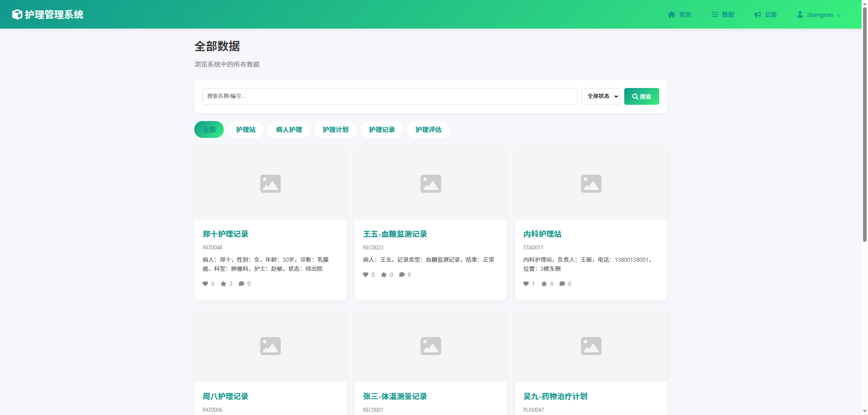The height and width of the screenshot is (415, 868).
Task: Click the image placeholder of 王五-血糖监测记录
Action: tap(431, 183)
